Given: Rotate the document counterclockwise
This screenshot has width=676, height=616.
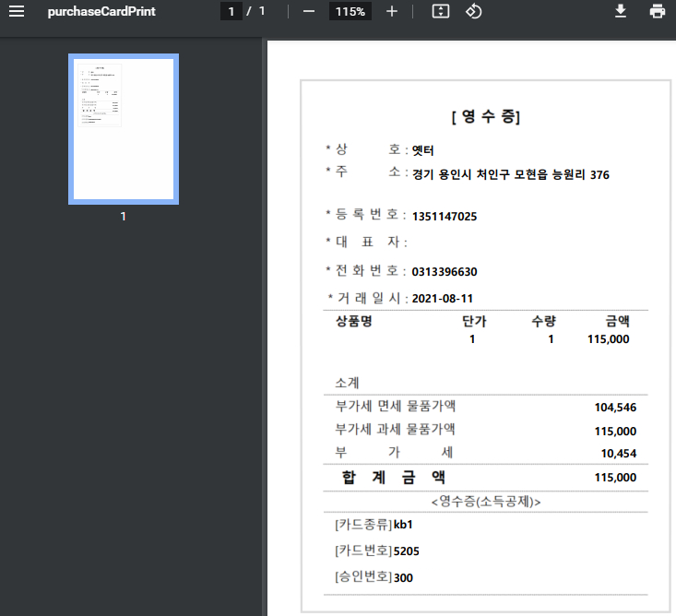Looking at the screenshot, I should click(473, 12).
